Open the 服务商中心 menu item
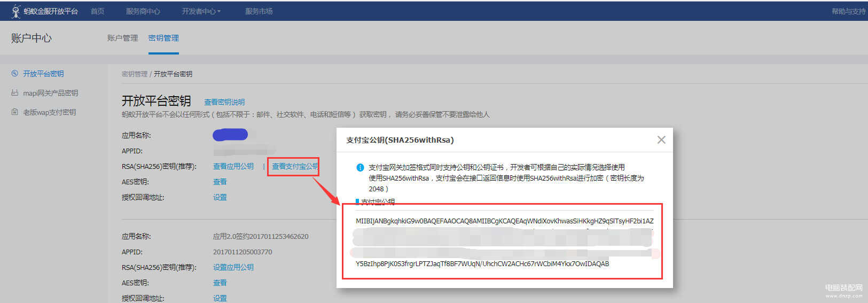The image size is (868, 303). (x=143, y=11)
